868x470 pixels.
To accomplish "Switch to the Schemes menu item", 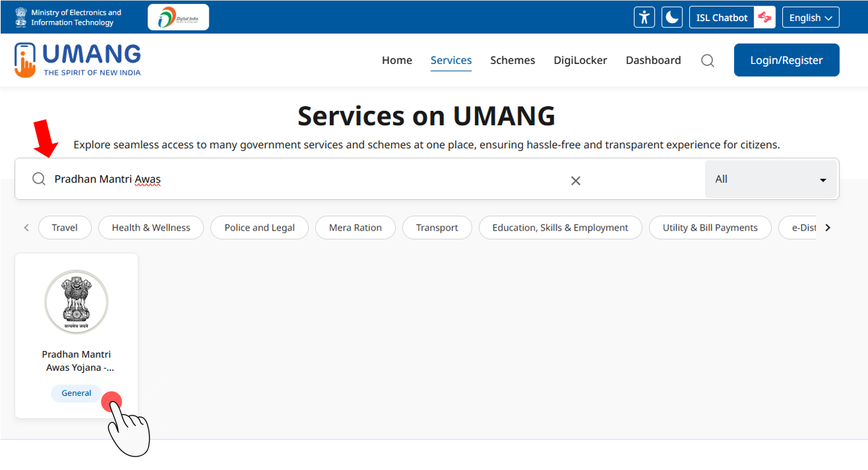I will pyautogui.click(x=512, y=60).
